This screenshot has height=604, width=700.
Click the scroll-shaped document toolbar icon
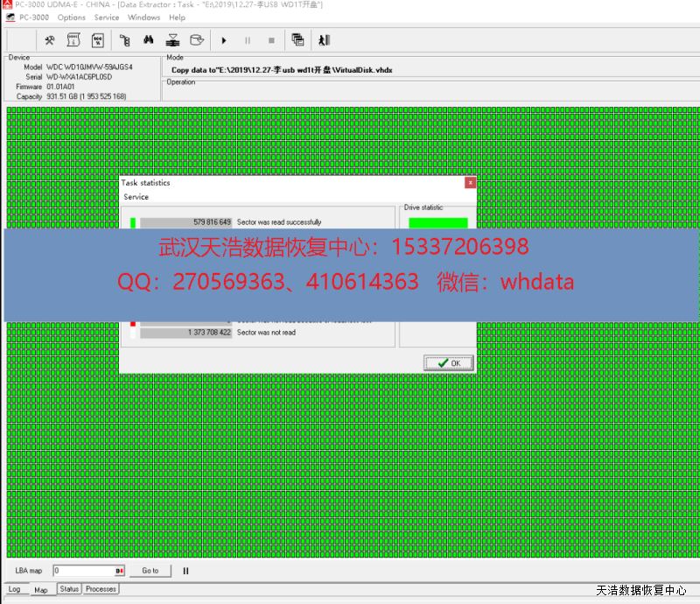pyautogui.click(x=74, y=40)
